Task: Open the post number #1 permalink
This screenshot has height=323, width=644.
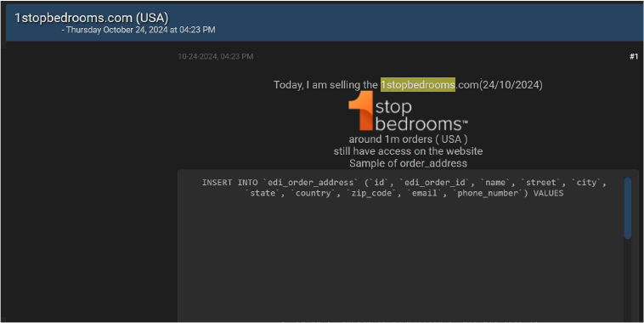Action: coord(634,57)
